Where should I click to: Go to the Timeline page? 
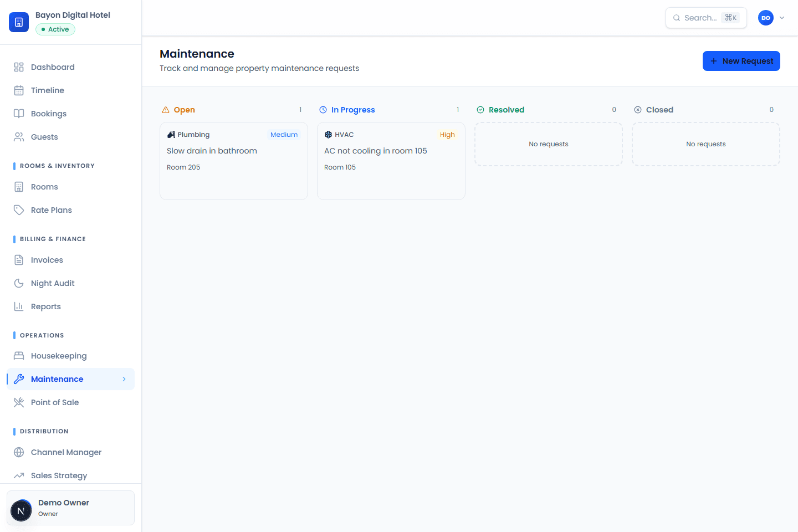[70, 90]
